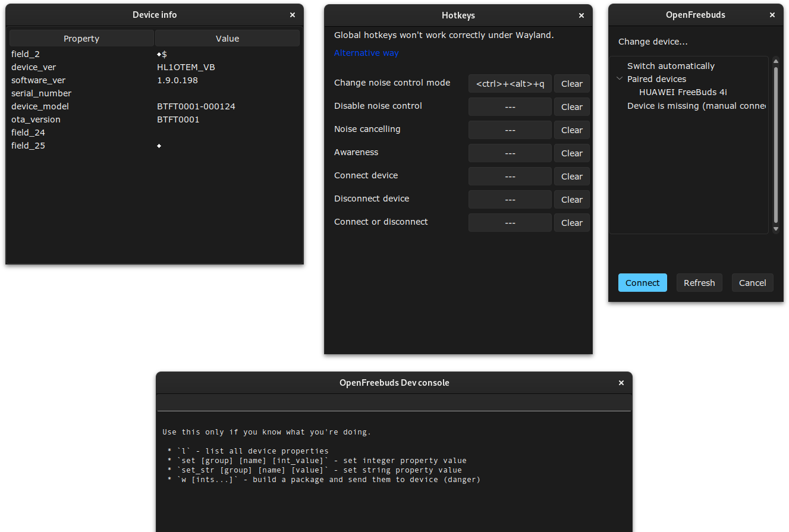The width and height of the screenshot is (789, 532).
Task: Select the field_2 property row
Action: [x=155, y=54]
